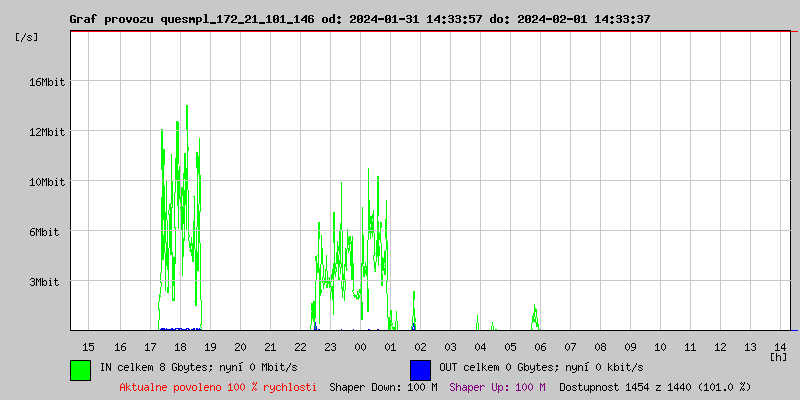Click the 'OUT celkem 0 Gbytes' legend text
This screenshot has height=400, width=800.
click(x=541, y=368)
